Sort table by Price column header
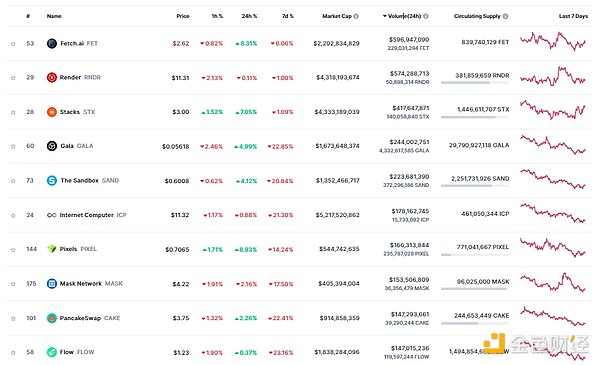The image size is (600, 365). [183, 16]
